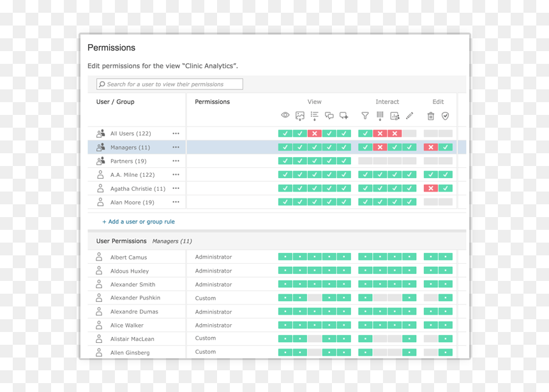Viewport: 549px width, 392px height.
Task: Toggle Partners unspecified Filter permission cell
Action: (365, 161)
